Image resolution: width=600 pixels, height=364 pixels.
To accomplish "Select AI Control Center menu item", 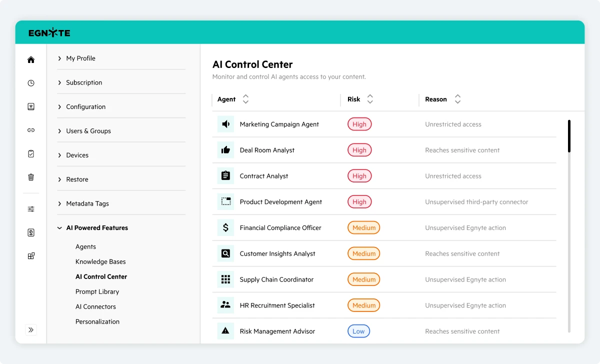I will click(x=101, y=276).
